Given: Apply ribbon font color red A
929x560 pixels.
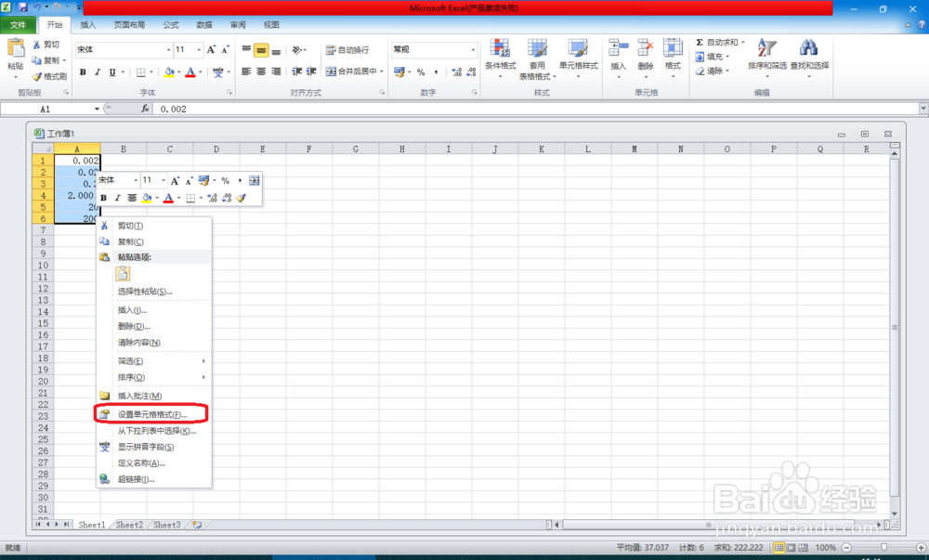Looking at the screenshot, I should click(190, 72).
